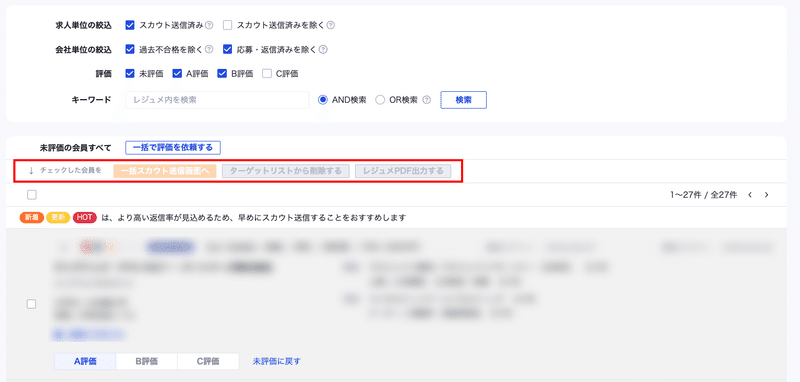
Task: Open help icon next to スカウト送信済み
Action: pos(209,25)
